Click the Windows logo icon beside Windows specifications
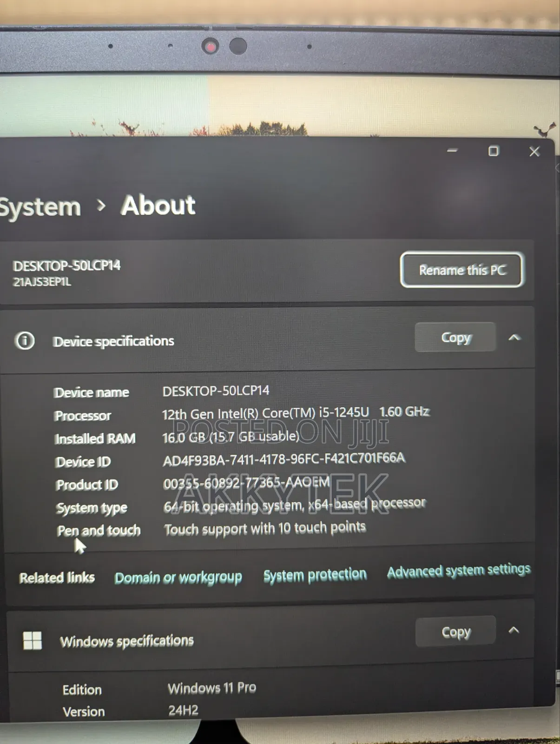The image size is (560, 744). point(33,640)
